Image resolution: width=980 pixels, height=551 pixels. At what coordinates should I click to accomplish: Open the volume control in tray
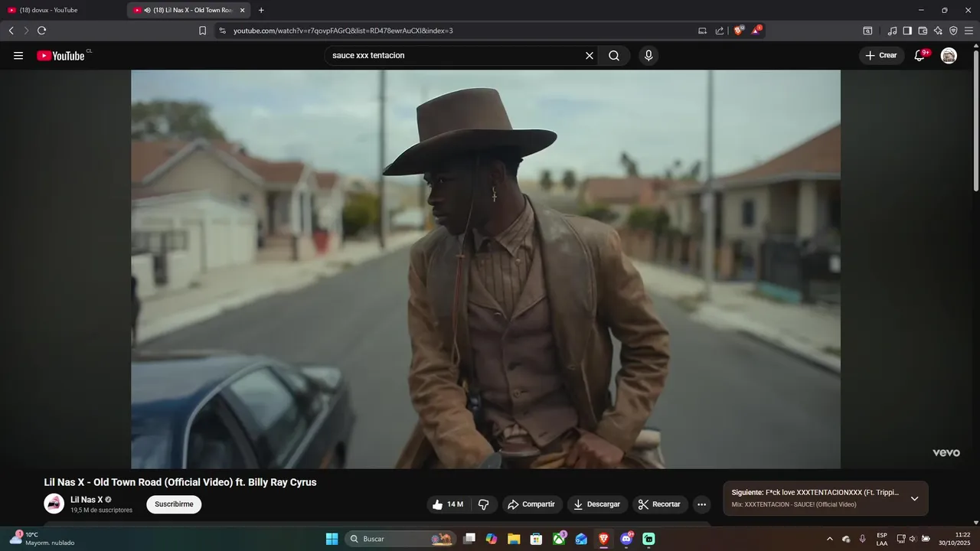[x=913, y=539]
